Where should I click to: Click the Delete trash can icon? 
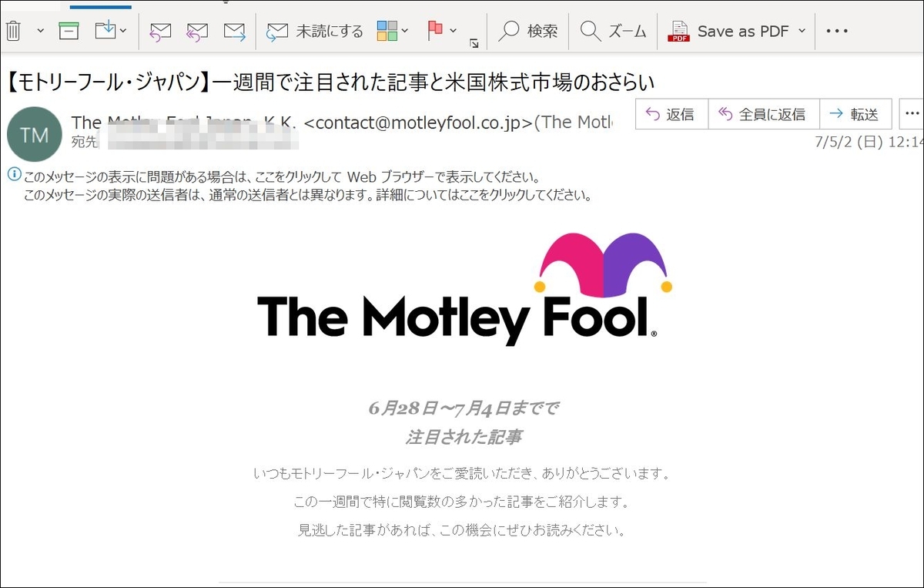coord(13,32)
